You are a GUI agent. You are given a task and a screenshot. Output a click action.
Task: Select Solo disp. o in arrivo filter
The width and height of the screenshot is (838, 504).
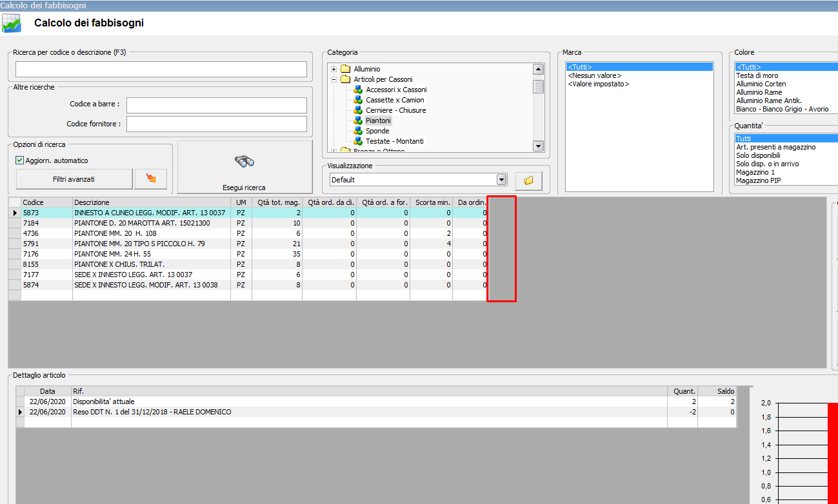tap(767, 164)
